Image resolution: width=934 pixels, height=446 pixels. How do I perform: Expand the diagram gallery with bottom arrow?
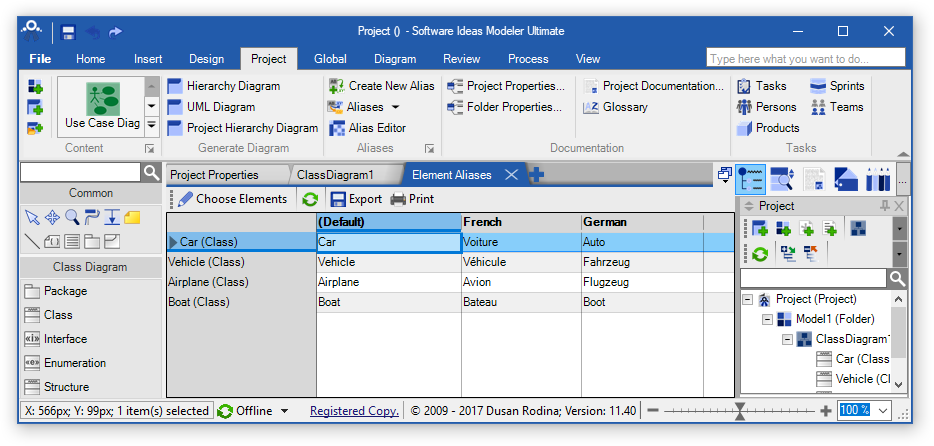tap(152, 125)
